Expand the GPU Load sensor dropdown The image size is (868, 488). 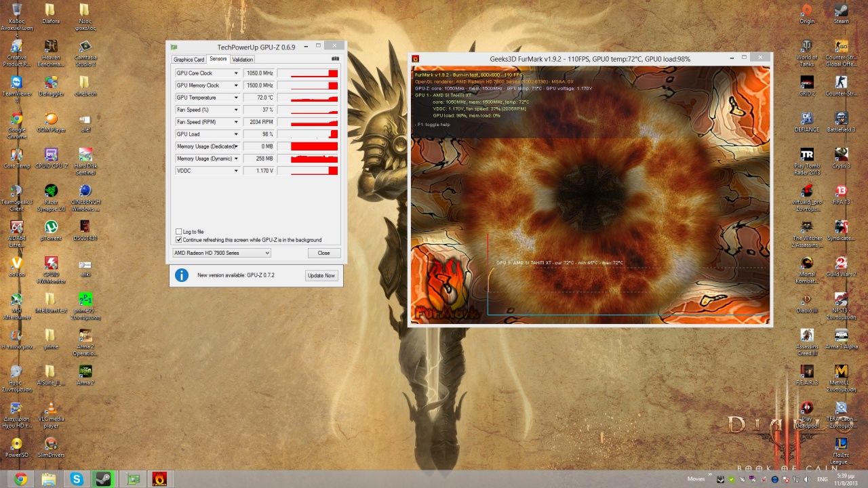coord(236,134)
